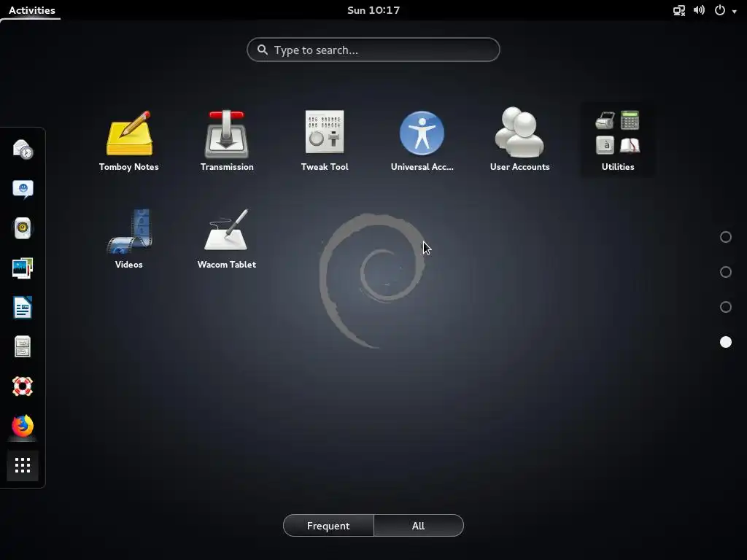Click the Activities button
The image size is (747, 560).
(x=31, y=10)
